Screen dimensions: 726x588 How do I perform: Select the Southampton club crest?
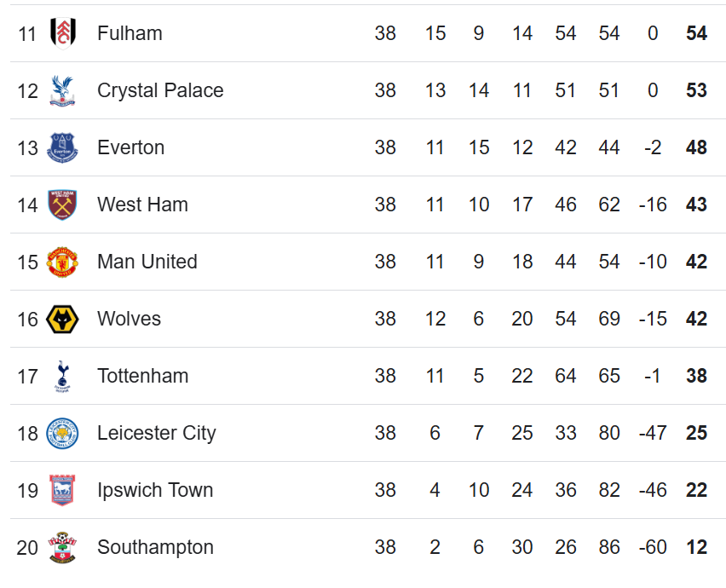click(62, 547)
